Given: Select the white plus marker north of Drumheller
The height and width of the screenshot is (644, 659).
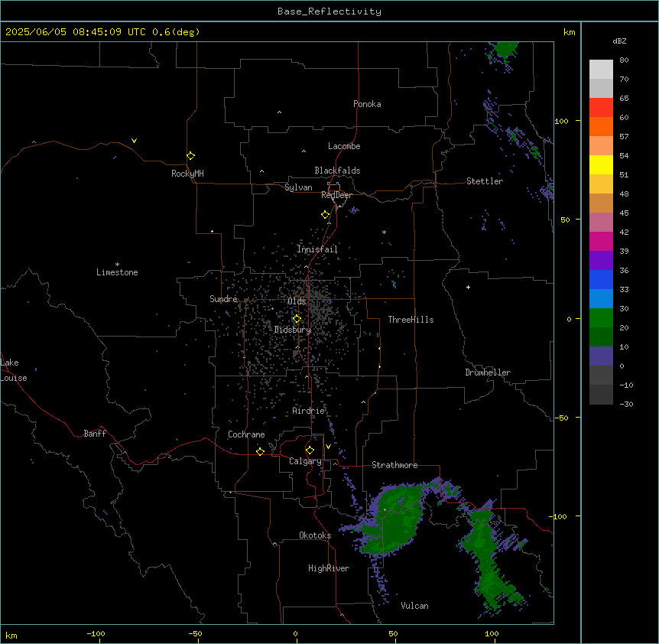Looking at the screenshot, I should pos(468,287).
